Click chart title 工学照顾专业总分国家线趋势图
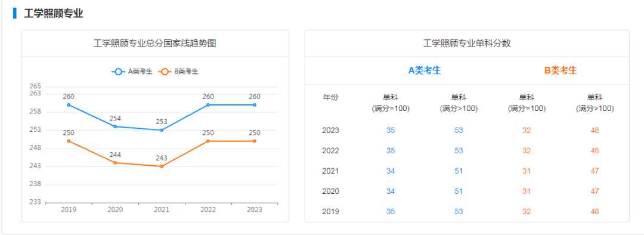This screenshot has width=644, height=235. click(x=155, y=44)
